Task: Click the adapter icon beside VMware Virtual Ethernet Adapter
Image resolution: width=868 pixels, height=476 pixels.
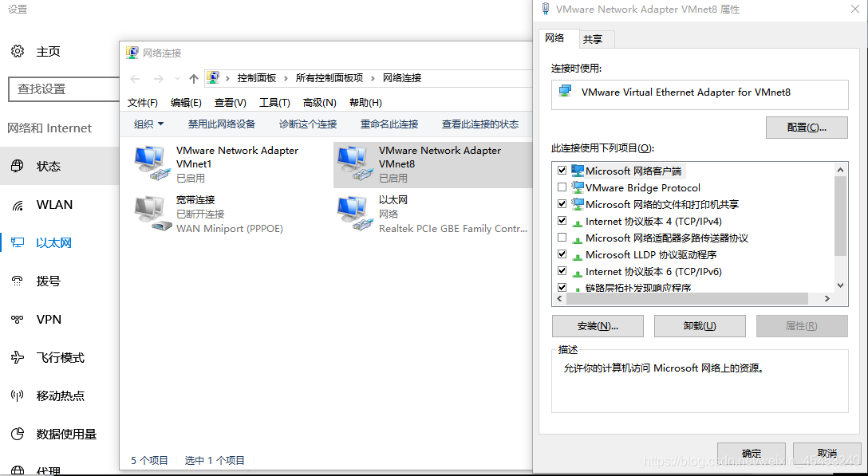Action: click(x=565, y=92)
